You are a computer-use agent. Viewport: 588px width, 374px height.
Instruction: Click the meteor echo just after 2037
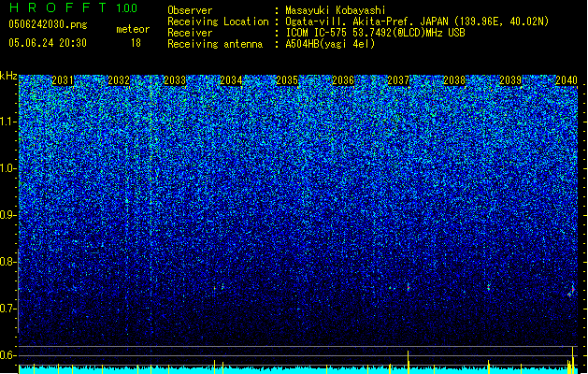point(409,287)
